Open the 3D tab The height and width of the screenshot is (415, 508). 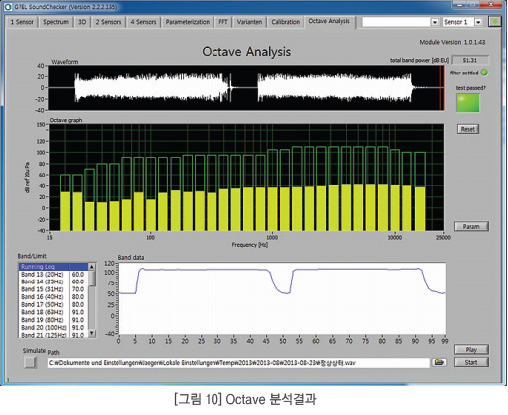82,22
